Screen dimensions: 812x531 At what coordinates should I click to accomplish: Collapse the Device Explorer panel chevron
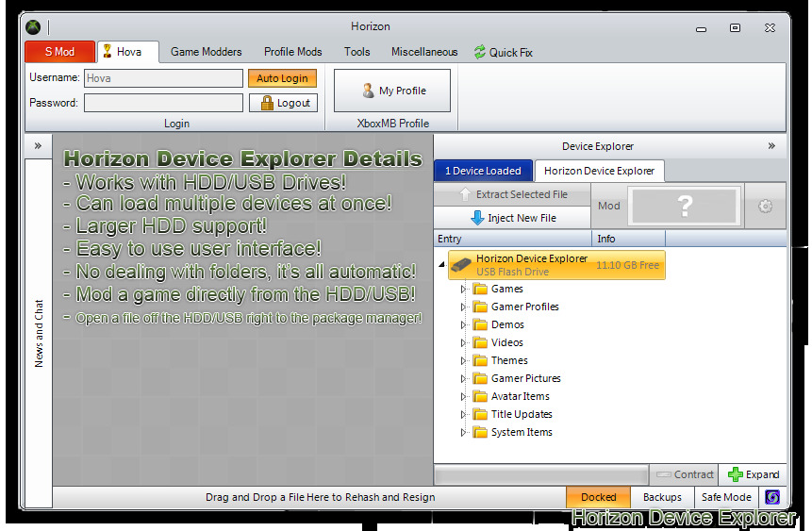771,146
